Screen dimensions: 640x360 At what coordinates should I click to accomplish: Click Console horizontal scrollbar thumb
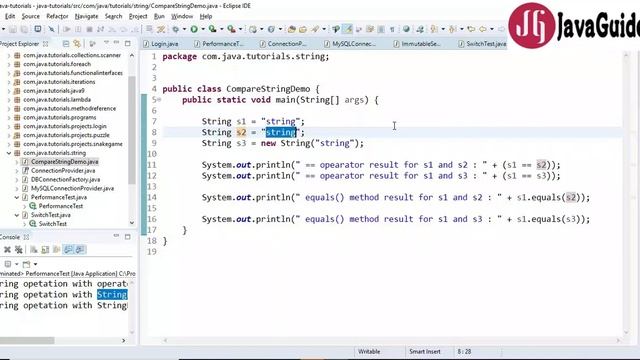click(27, 340)
